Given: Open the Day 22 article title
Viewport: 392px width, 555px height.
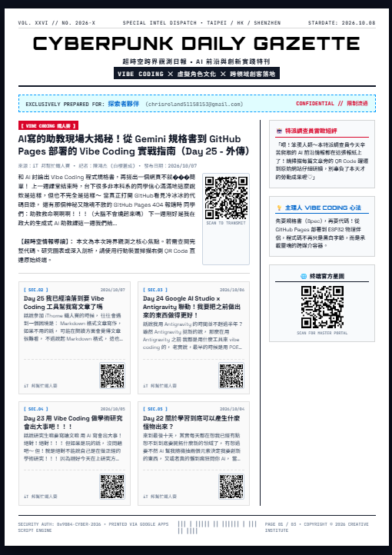Looking at the screenshot, I should 191,422.
